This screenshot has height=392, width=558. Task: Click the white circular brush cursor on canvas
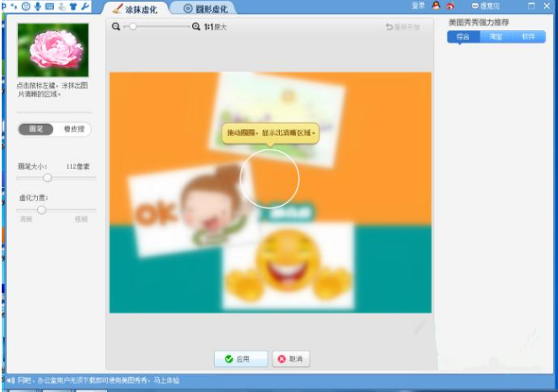pos(270,179)
